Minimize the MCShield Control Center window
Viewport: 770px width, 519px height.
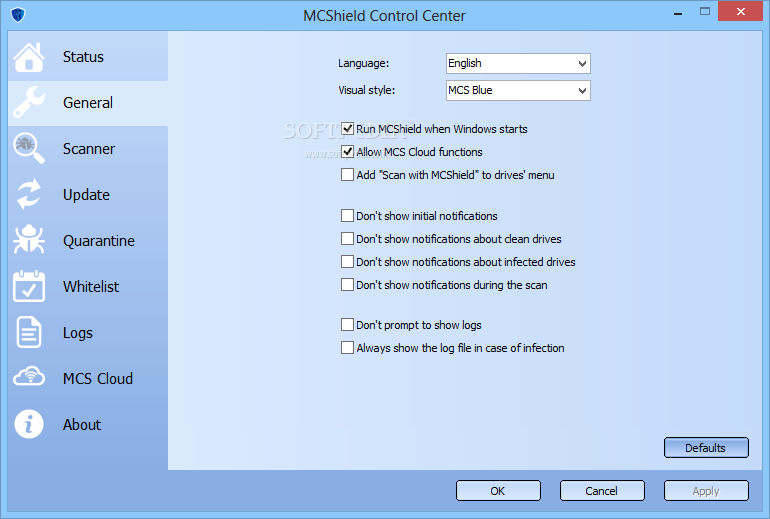coord(678,13)
